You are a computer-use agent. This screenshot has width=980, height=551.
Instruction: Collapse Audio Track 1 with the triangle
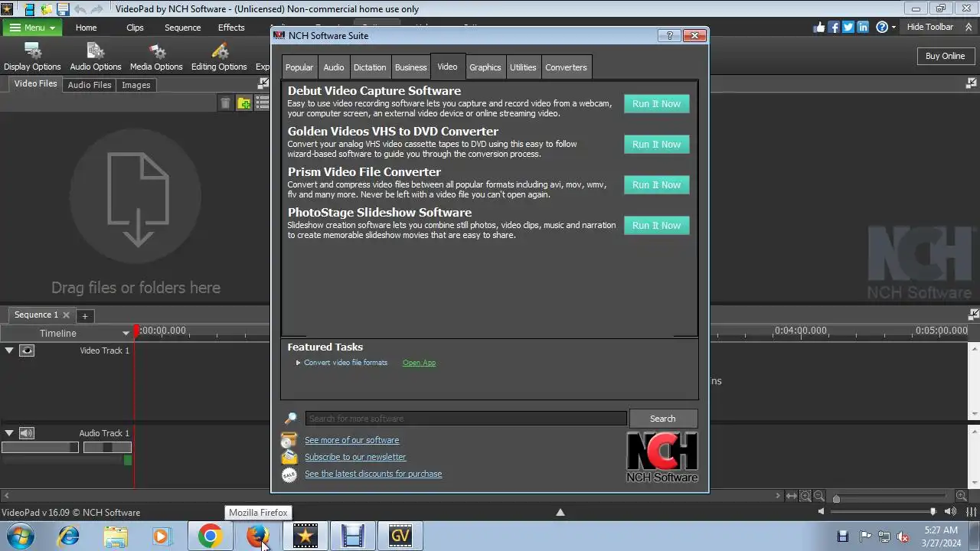[x=9, y=433]
